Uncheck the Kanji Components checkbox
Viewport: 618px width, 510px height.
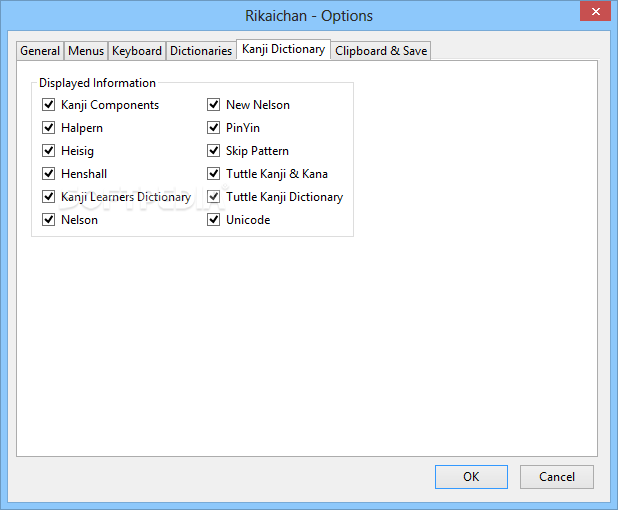[48, 105]
